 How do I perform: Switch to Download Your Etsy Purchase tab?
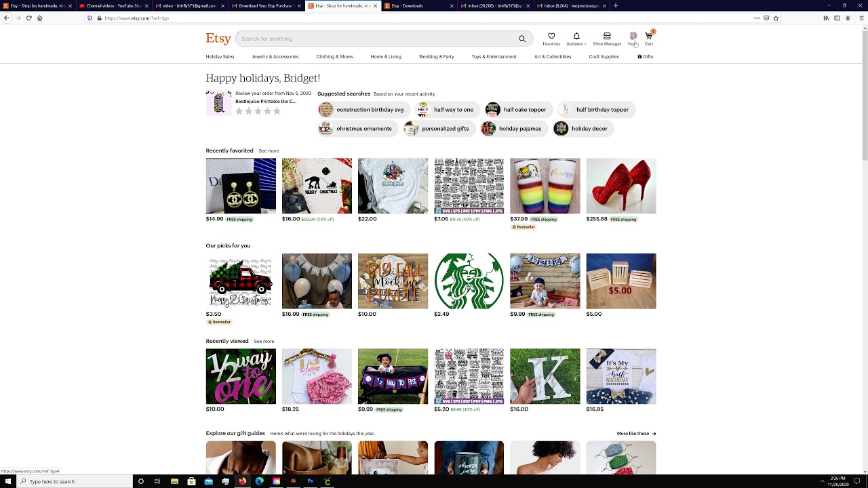point(265,5)
